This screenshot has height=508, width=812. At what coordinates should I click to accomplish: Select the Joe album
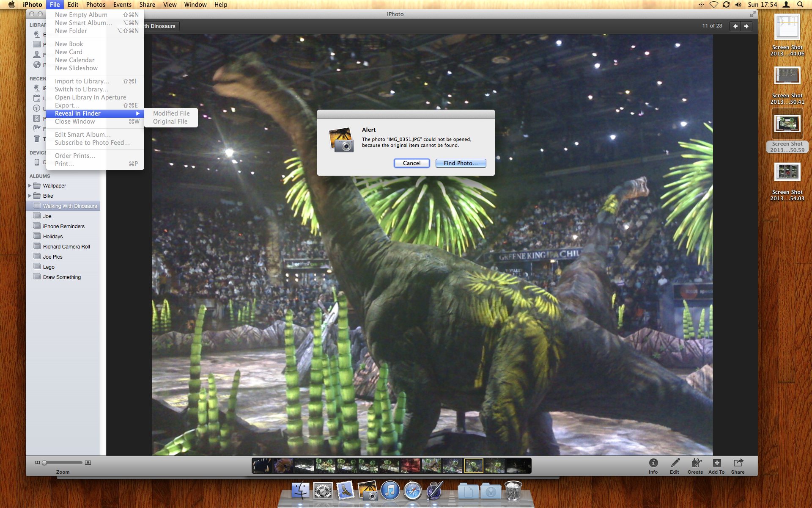[63, 216]
